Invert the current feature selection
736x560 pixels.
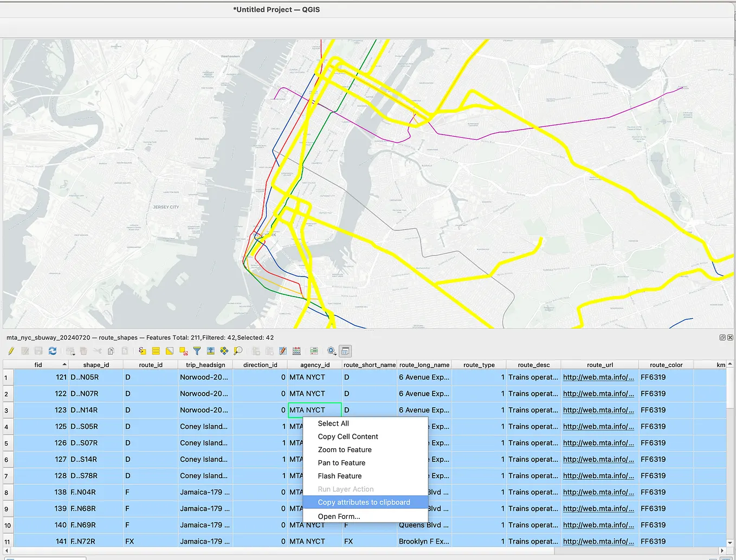pos(170,351)
